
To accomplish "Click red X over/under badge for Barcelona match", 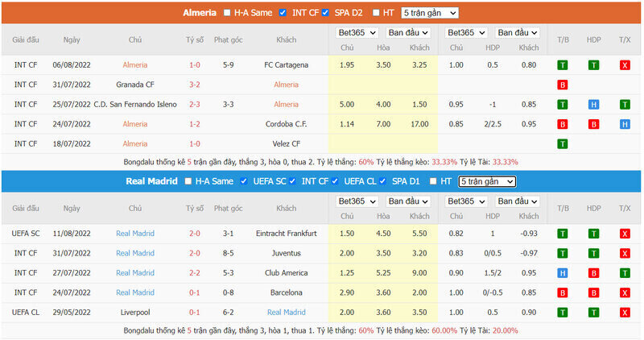I will 625,292.
